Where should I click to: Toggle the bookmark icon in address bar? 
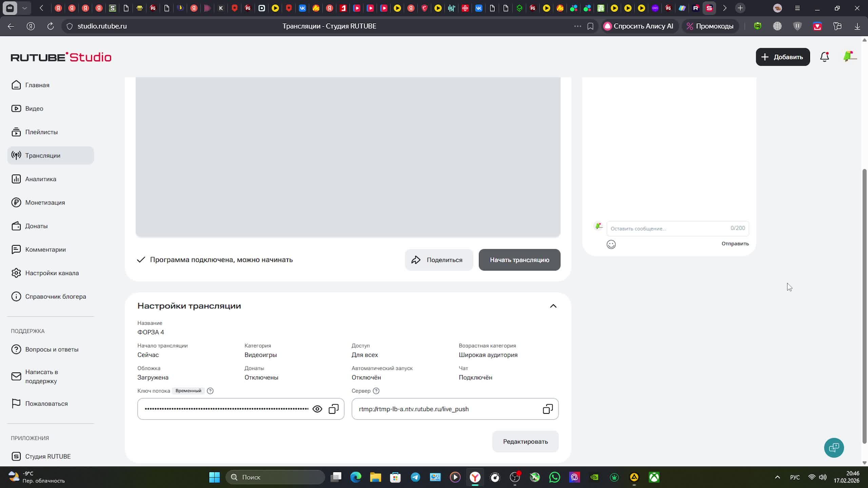[x=590, y=26]
